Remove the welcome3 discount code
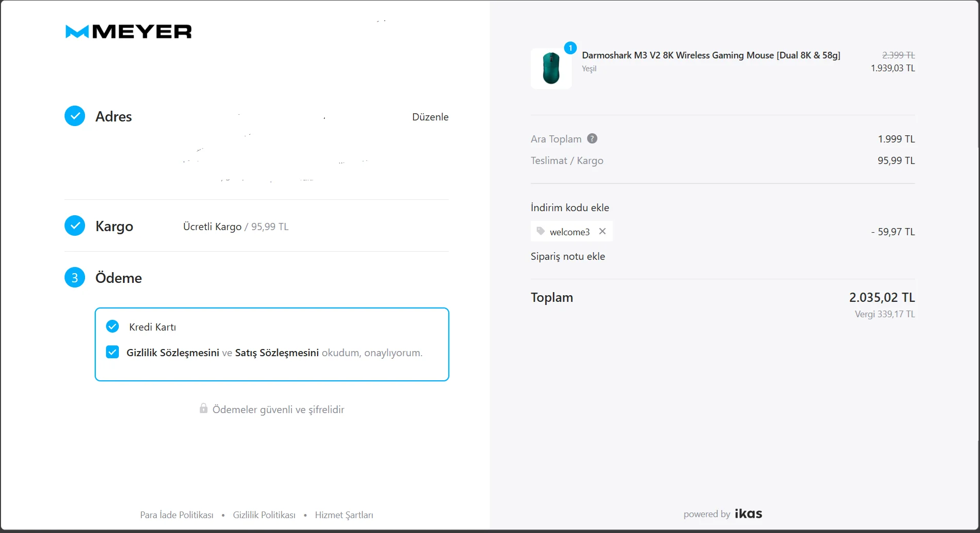This screenshot has width=980, height=533. [x=602, y=231]
